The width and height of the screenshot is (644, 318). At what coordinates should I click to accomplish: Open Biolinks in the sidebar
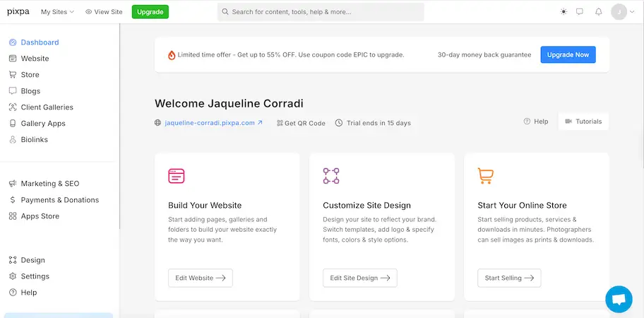pyautogui.click(x=28, y=140)
